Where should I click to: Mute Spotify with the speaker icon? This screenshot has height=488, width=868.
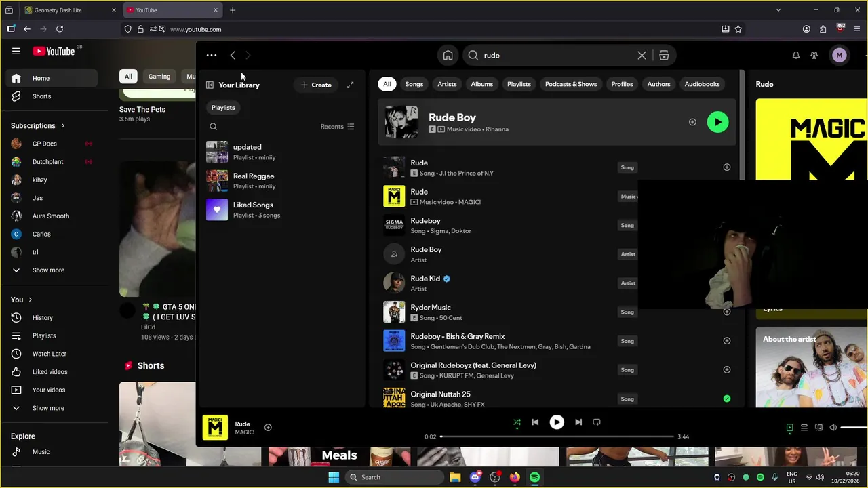tap(833, 428)
